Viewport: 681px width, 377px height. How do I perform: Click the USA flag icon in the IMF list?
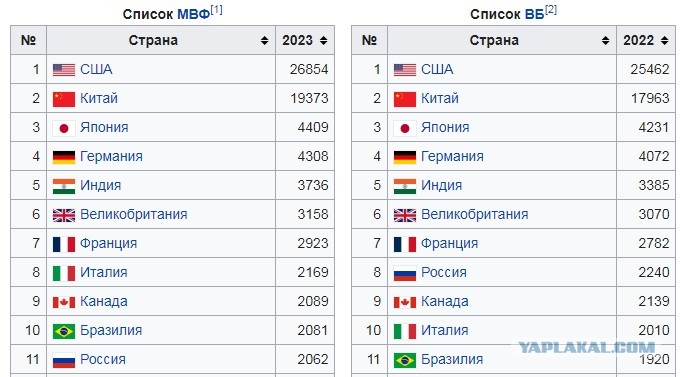pos(64,69)
